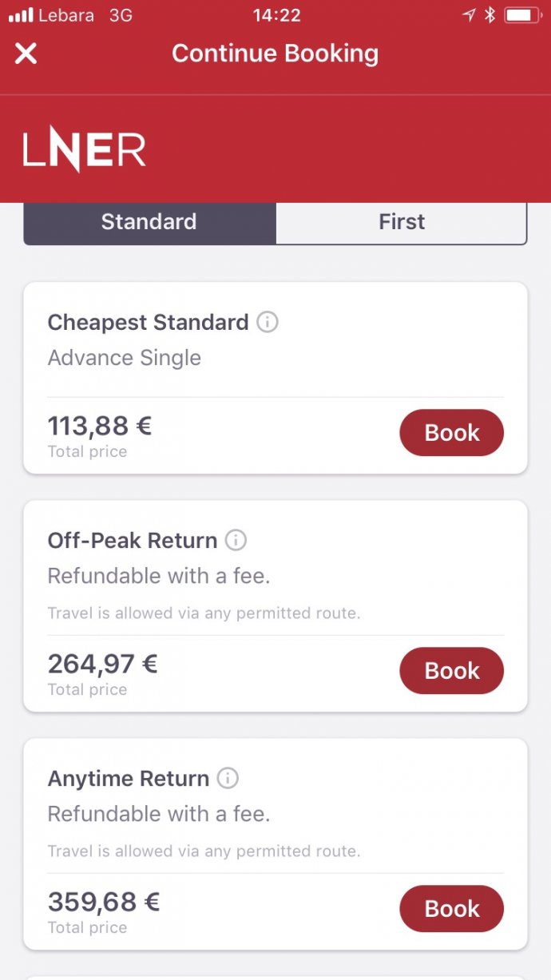The height and width of the screenshot is (980, 551).
Task: Tap the Anytime Return fare title
Action: click(129, 778)
